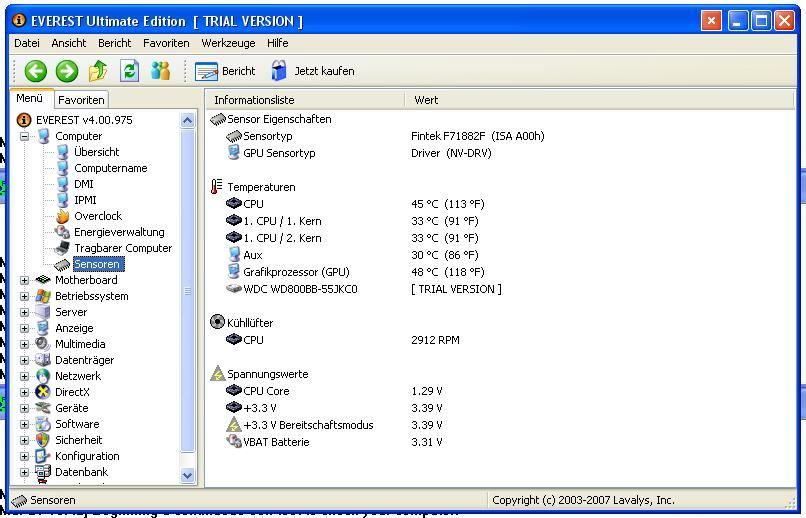Switch to the Menü tab
Screen dimensions: 806x518
point(30,98)
